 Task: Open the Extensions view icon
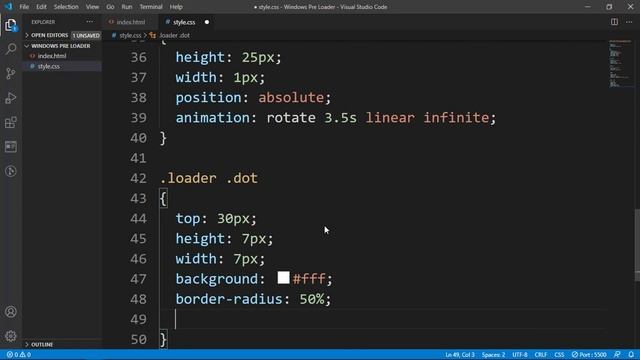click(x=11, y=122)
